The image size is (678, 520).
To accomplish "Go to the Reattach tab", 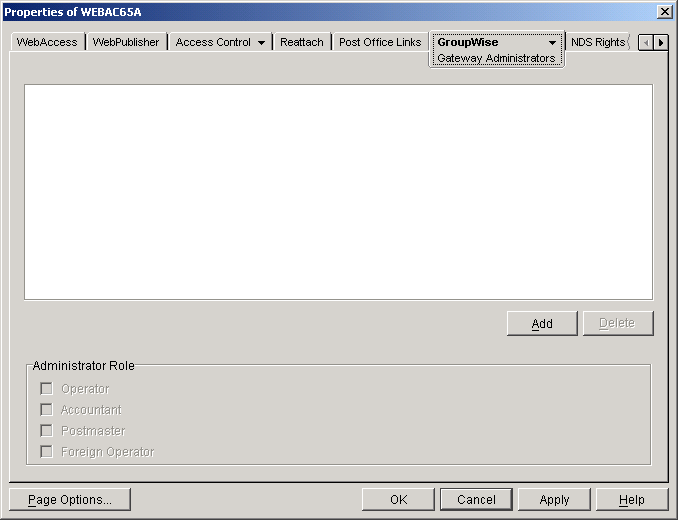I will (x=302, y=42).
